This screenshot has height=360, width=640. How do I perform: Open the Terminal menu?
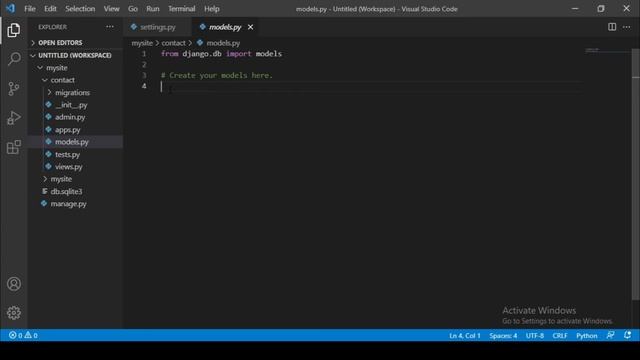182,9
